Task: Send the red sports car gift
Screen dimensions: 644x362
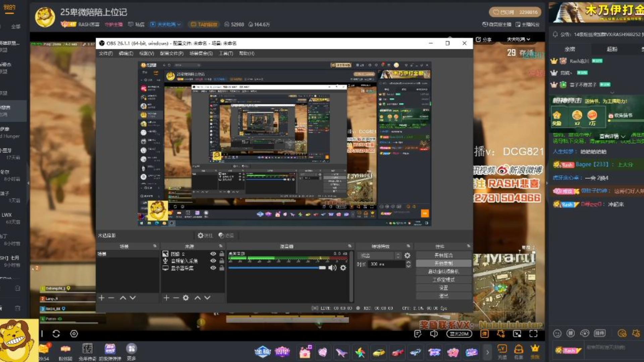Action: pos(397,352)
